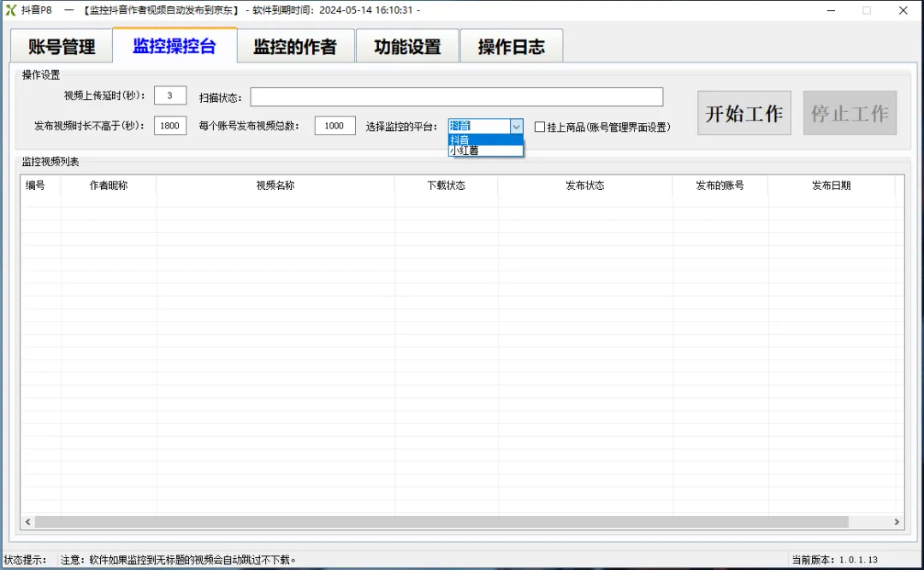Select the 监控操控台 tab

click(175, 45)
